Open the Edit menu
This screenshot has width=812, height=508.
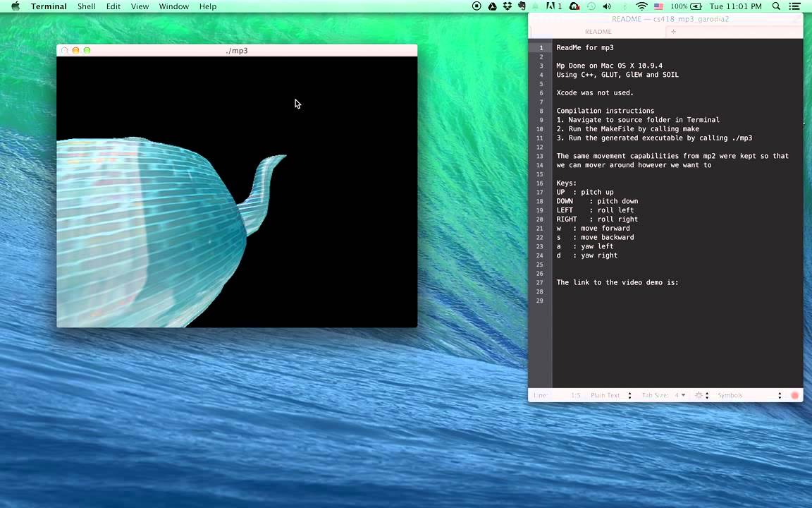tap(113, 6)
